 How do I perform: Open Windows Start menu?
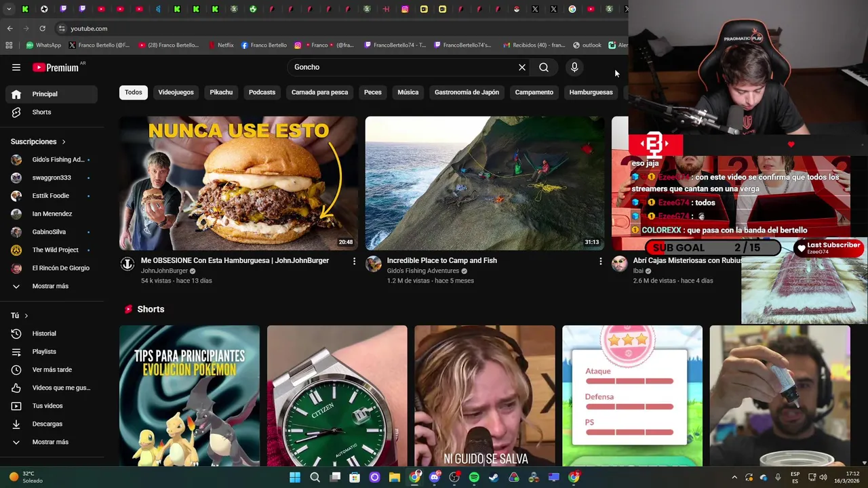click(x=295, y=477)
